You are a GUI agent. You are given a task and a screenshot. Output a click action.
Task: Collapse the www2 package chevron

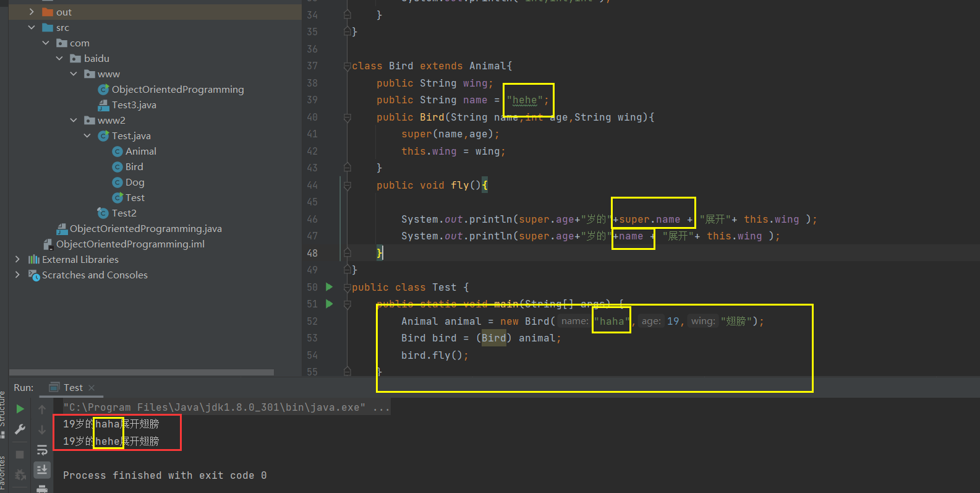pos(74,120)
